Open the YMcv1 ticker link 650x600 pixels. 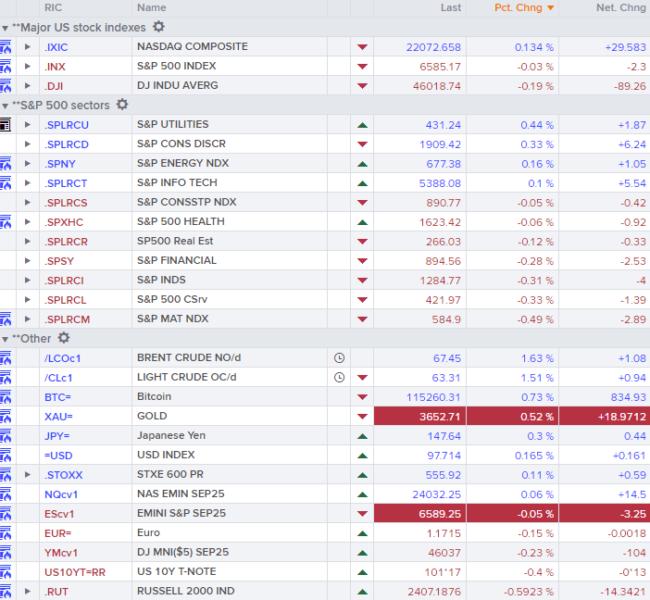pyautogui.click(x=61, y=553)
